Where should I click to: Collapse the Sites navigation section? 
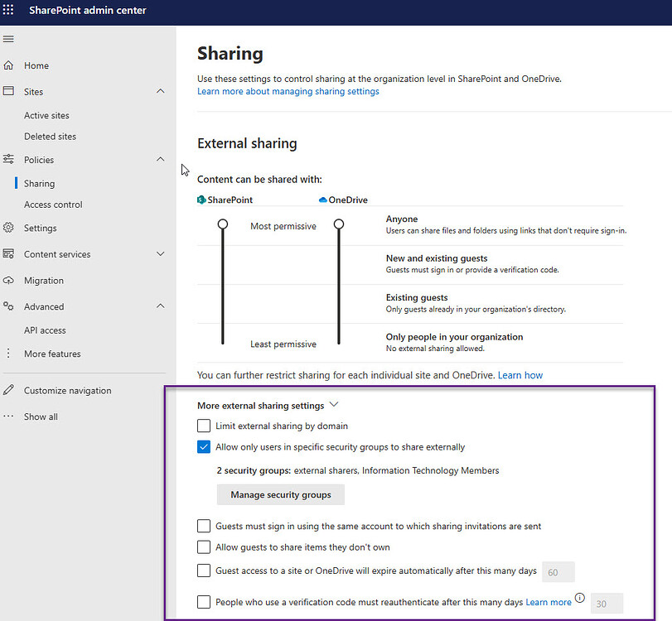[160, 91]
